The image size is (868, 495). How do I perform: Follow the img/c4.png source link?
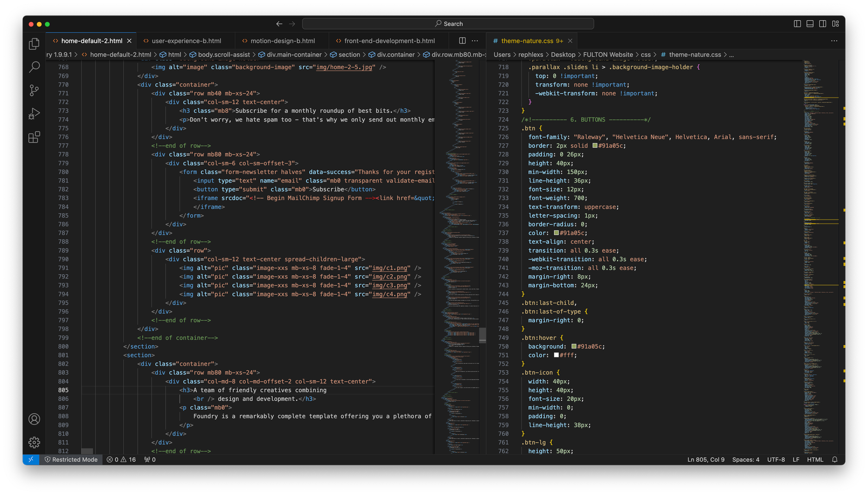click(x=390, y=294)
